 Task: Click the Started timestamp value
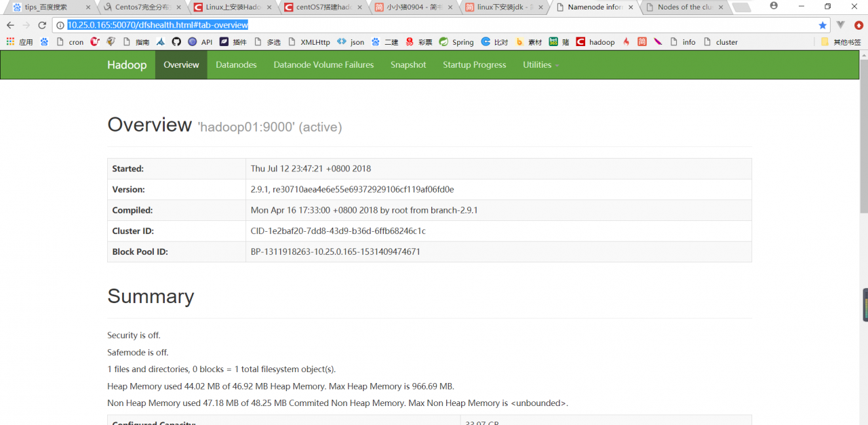(x=311, y=169)
